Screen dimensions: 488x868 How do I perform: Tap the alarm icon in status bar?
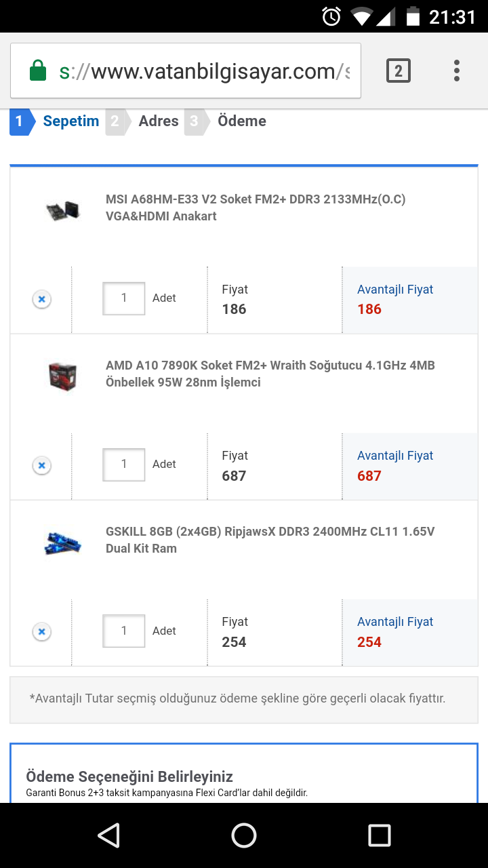331,16
